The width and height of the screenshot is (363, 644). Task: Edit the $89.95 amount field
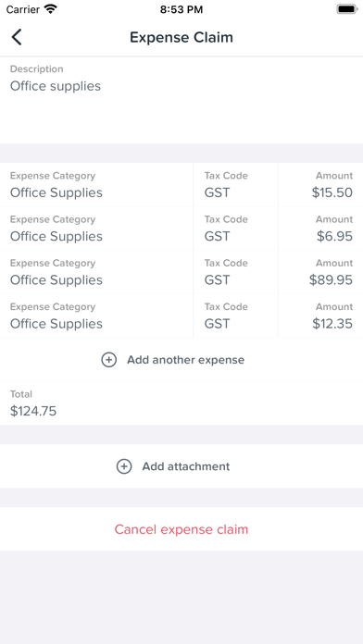320,272
